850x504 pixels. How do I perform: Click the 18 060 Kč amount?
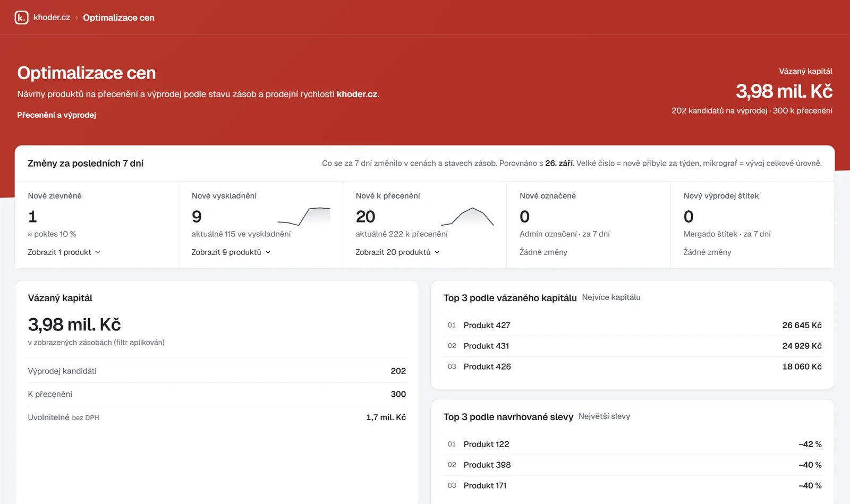[x=802, y=366]
